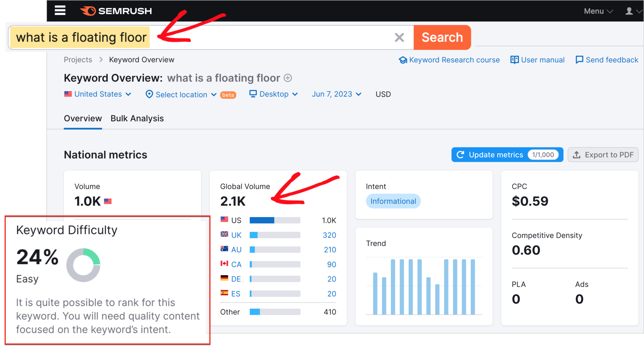
Task: Clear the search field with X
Action: [399, 37]
